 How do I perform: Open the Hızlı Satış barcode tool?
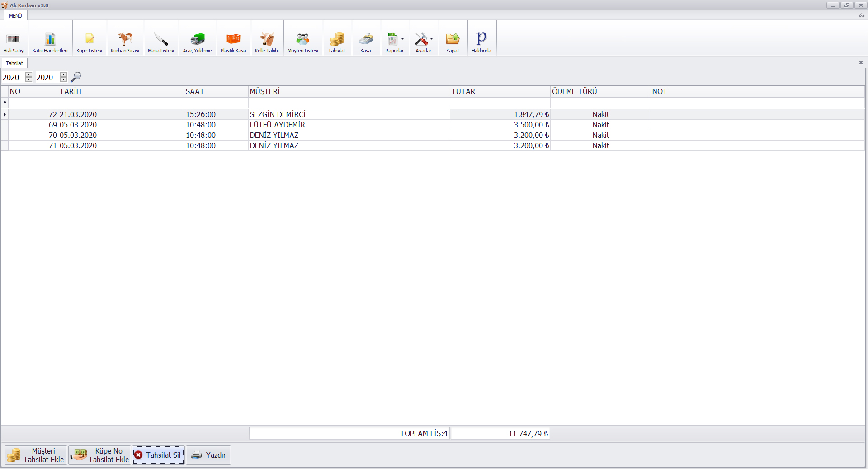[14, 41]
